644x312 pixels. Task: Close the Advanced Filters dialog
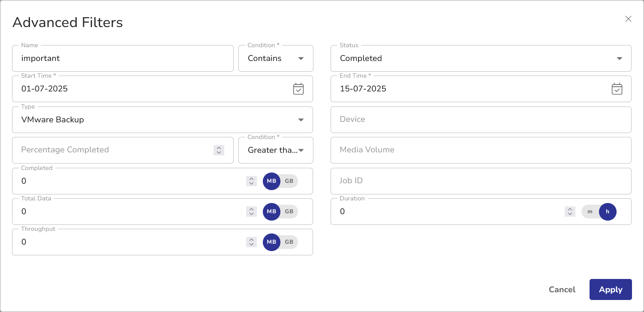628,19
